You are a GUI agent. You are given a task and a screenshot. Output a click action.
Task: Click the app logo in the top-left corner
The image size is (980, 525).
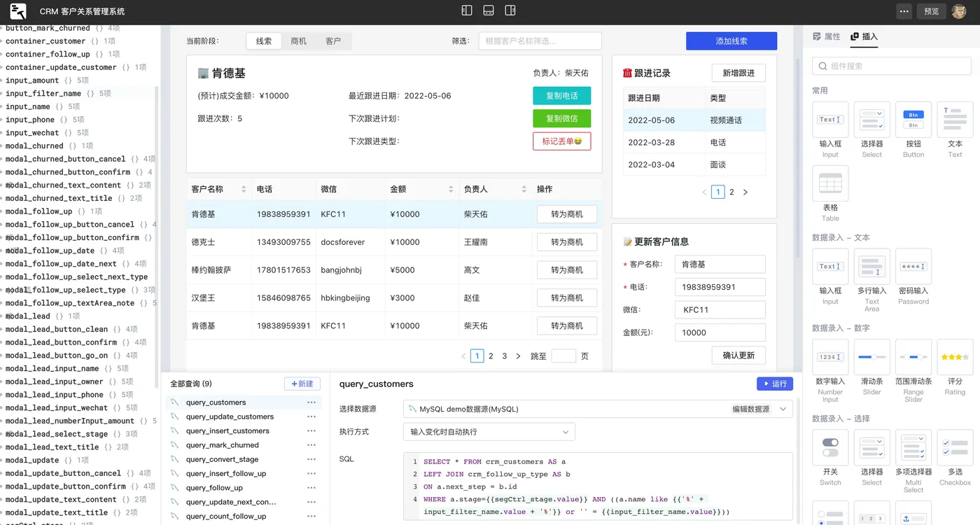click(x=17, y=11)
